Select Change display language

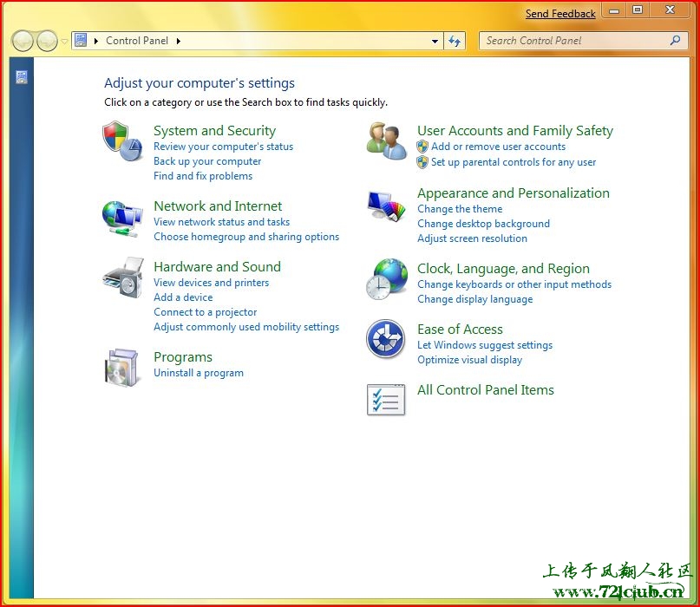[x=475, y=299]
